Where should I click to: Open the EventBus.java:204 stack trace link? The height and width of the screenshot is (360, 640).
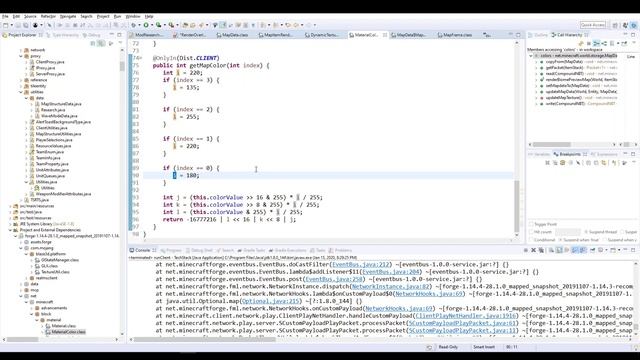click(391, 272)
